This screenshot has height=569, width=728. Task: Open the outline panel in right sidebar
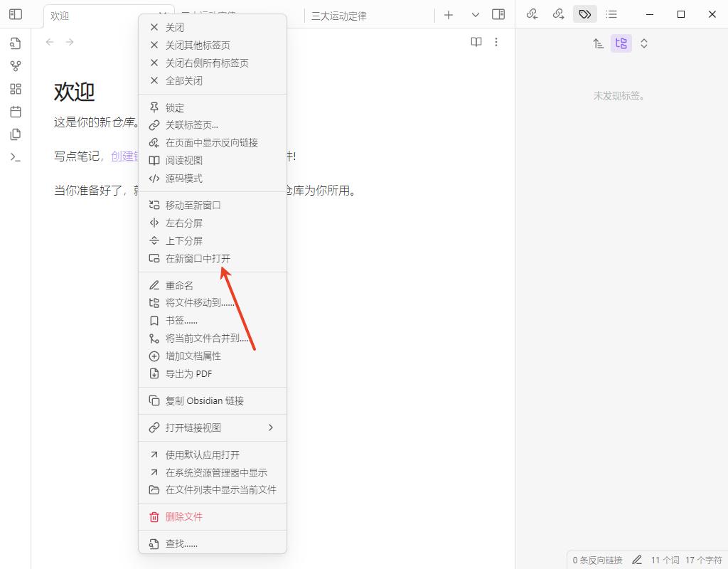tap(611, 14)
